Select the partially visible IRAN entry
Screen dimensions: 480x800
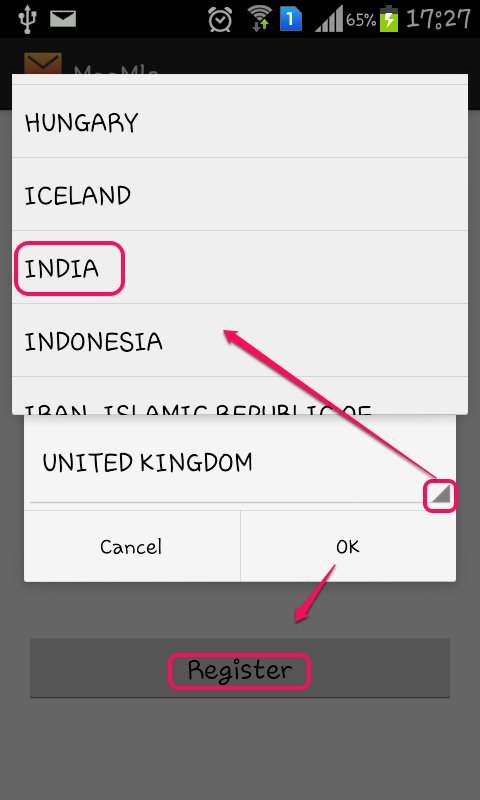click(x=240, y=396)
